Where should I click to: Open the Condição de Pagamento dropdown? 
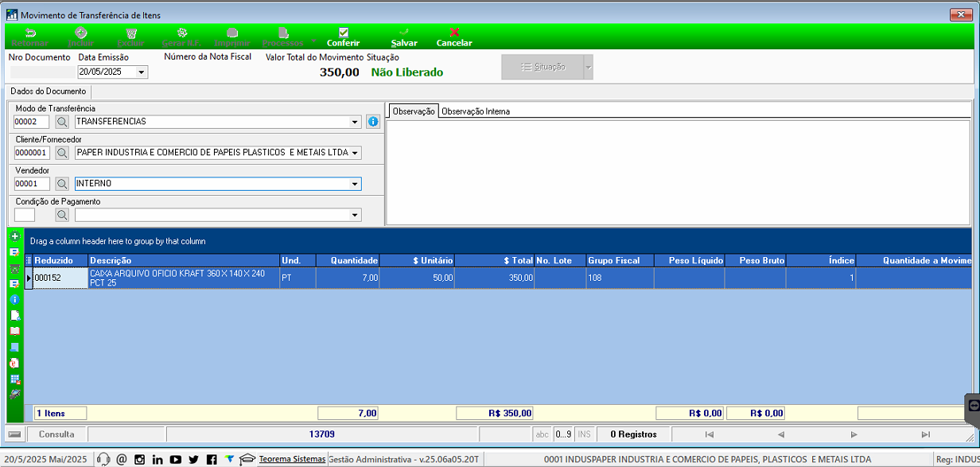355,215
